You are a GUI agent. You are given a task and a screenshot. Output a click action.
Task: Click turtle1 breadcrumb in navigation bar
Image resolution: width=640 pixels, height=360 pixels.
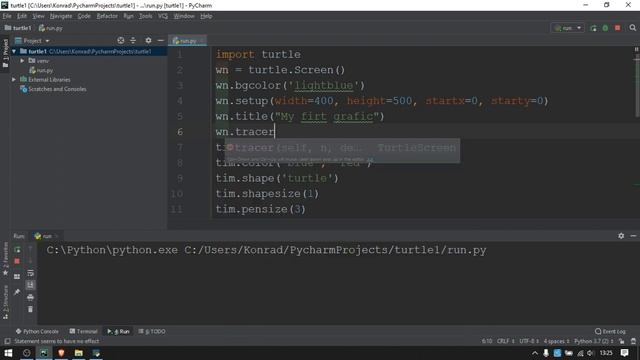pos(18,28)
